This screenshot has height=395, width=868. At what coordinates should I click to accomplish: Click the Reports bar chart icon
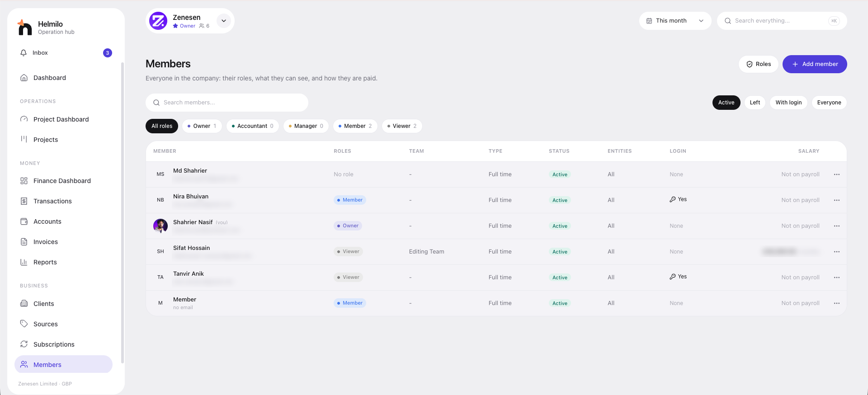click(24, 262)
